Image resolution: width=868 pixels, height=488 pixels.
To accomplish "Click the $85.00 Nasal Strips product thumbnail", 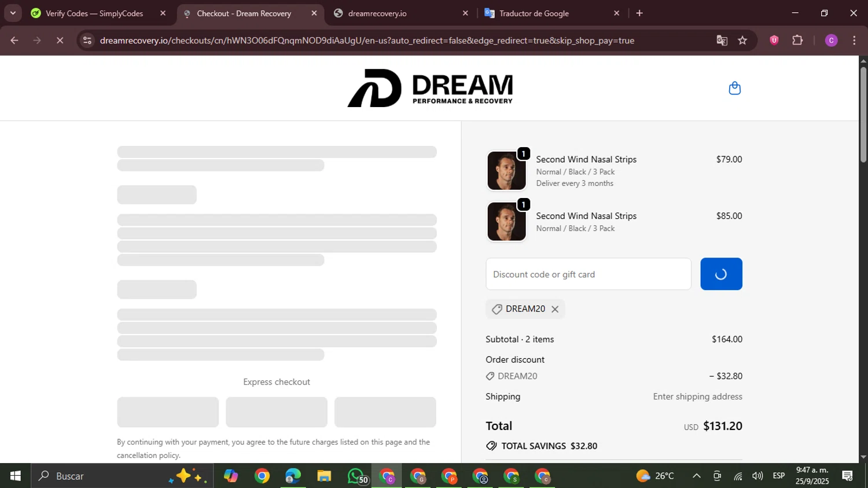I will (506, 222).
